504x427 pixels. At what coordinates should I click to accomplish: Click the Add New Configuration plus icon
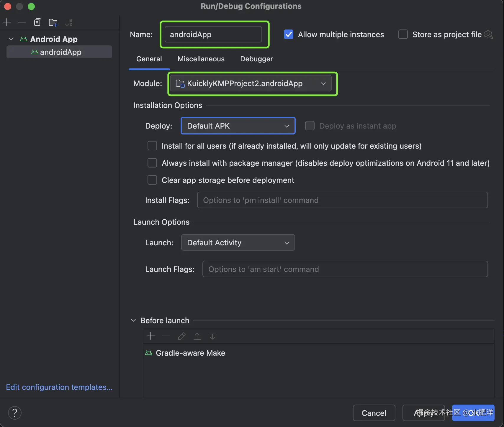[x=7, y=22]
